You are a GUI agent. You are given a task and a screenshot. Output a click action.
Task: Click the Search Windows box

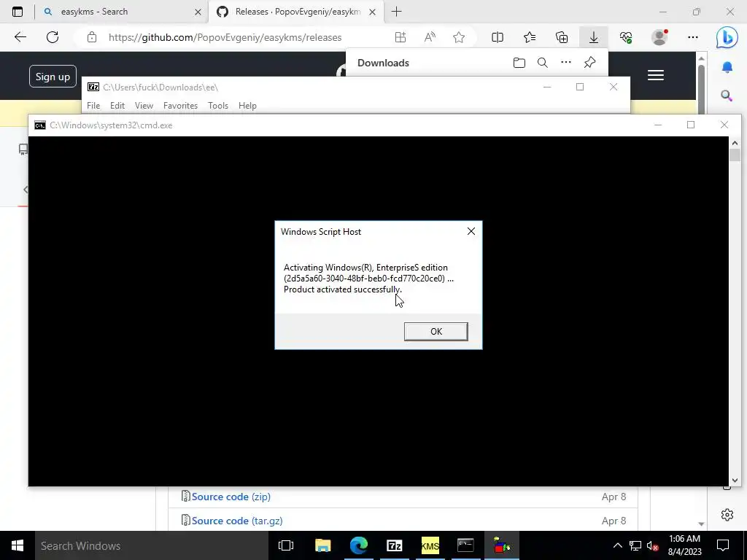click(x=152, y=545)
